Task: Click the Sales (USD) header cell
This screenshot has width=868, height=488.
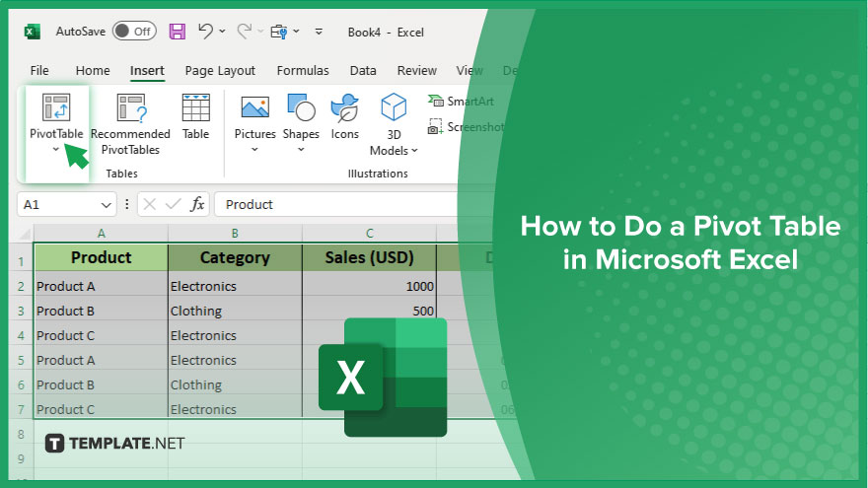Action: (370, 257)
